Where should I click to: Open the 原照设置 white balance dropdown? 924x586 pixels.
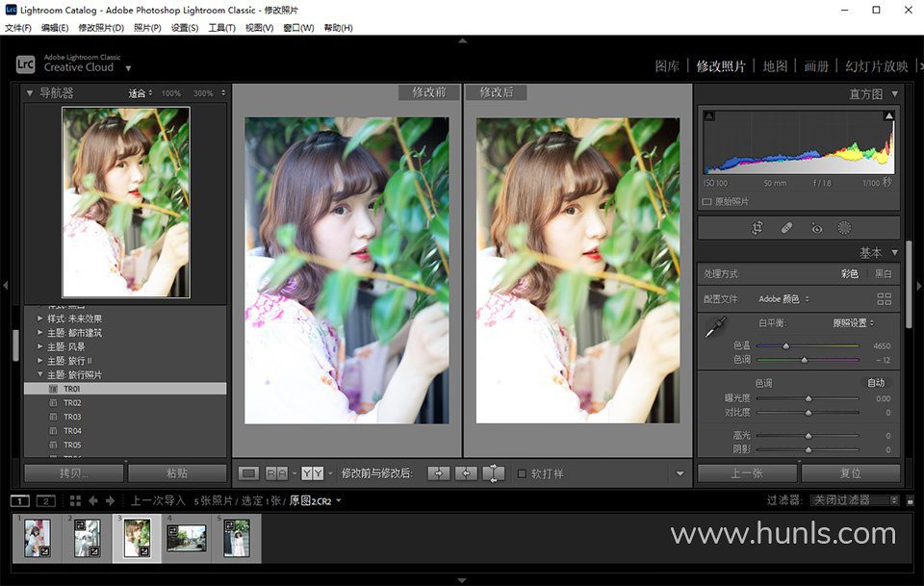(x=853, y=322)
